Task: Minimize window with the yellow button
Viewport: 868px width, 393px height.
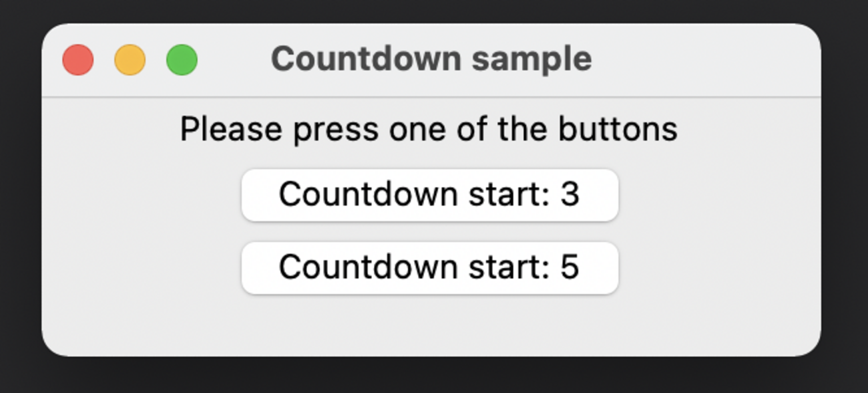Action: [x=130, y=60]
